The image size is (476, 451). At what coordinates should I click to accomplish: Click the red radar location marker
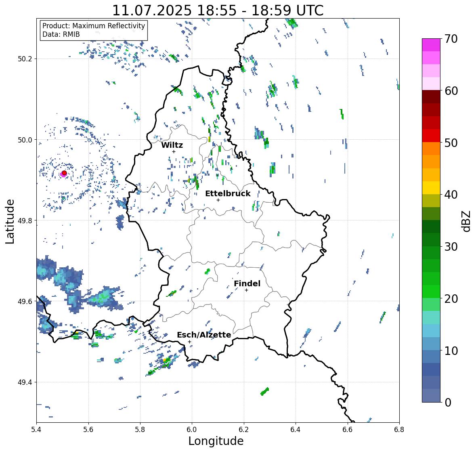pos(64,173)
